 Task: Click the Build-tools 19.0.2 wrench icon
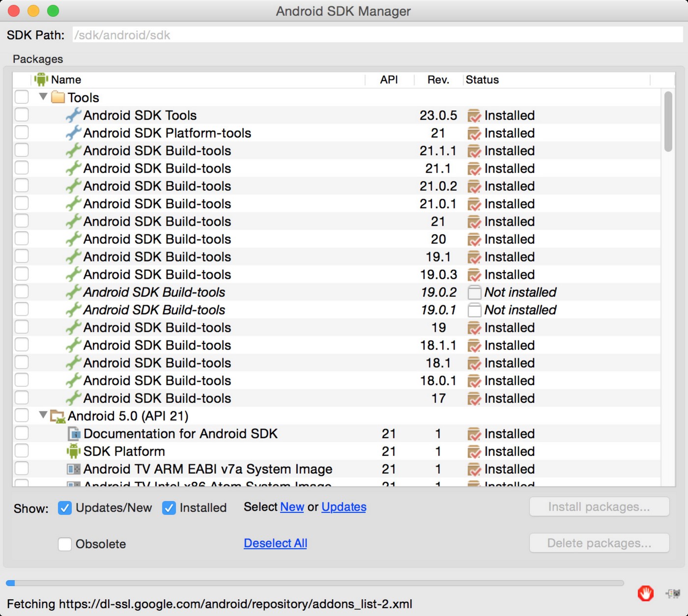(x=73, y=292)
